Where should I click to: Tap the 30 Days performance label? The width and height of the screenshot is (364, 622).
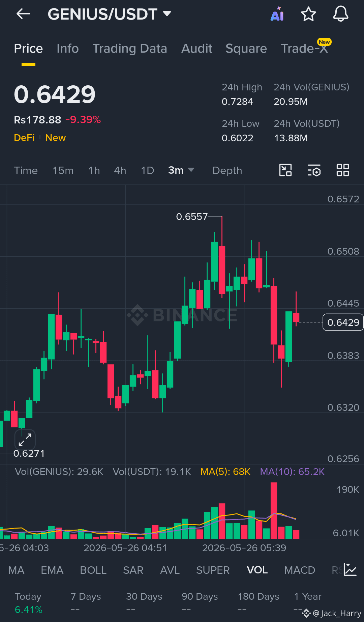[144, 596]
